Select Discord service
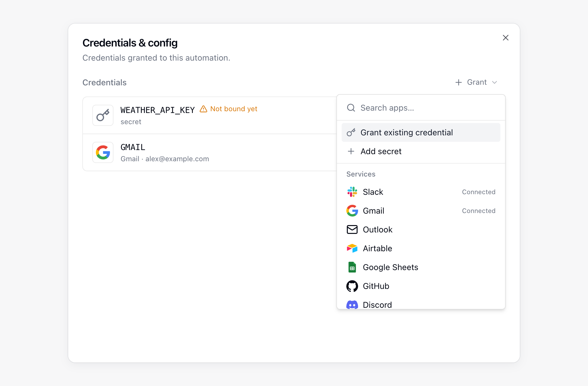This screenshot has width=588, height=386. coord(421,303)
